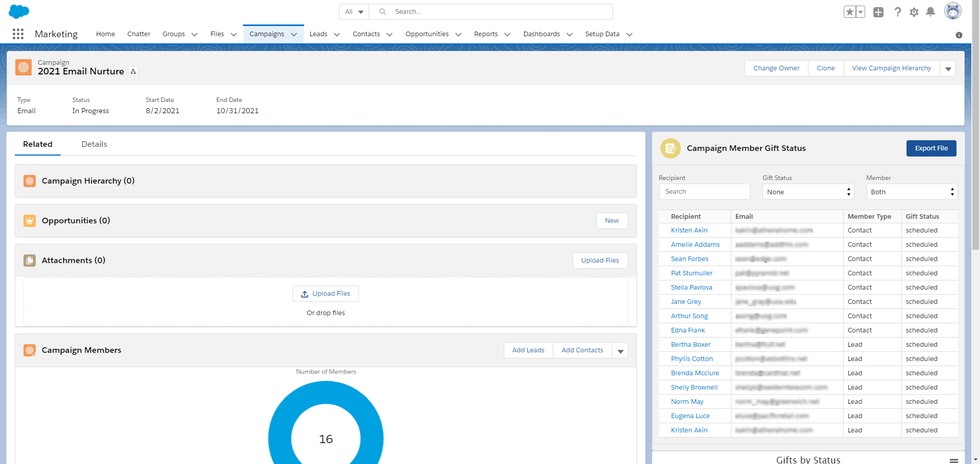Open the Stella Pavlova recipient link
The image size is (980, 464).
pos(692,288)
